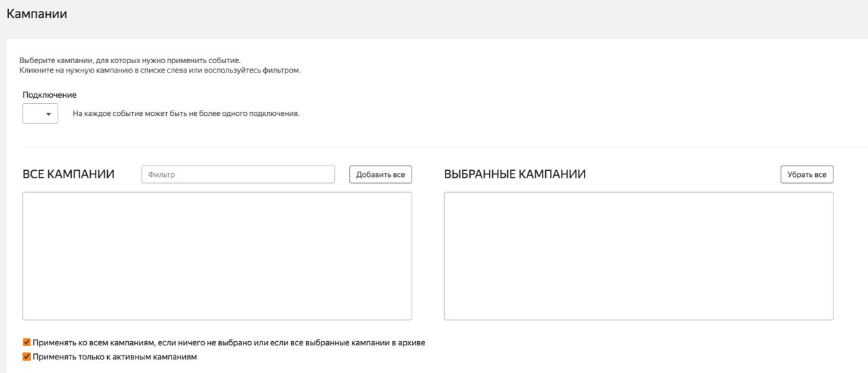Click the Кампании page title
868x373 pixels.
click(37, 14)
